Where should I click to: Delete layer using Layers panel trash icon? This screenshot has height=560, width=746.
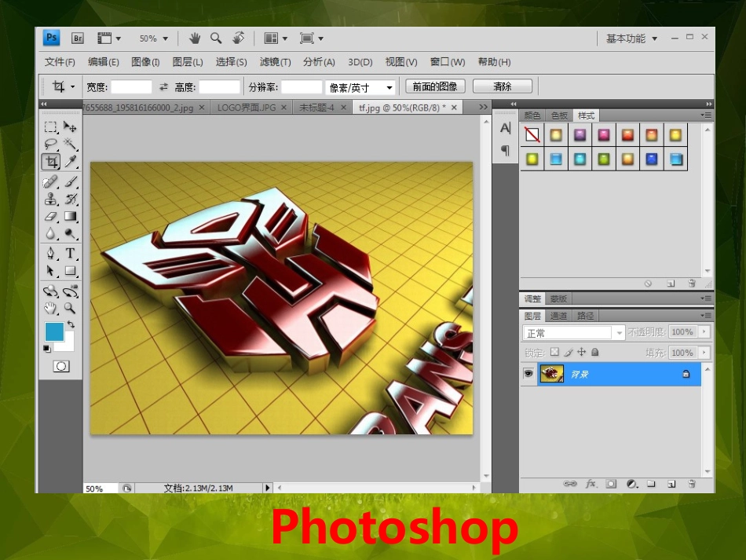pyautogui.click(x=692, y=484)
